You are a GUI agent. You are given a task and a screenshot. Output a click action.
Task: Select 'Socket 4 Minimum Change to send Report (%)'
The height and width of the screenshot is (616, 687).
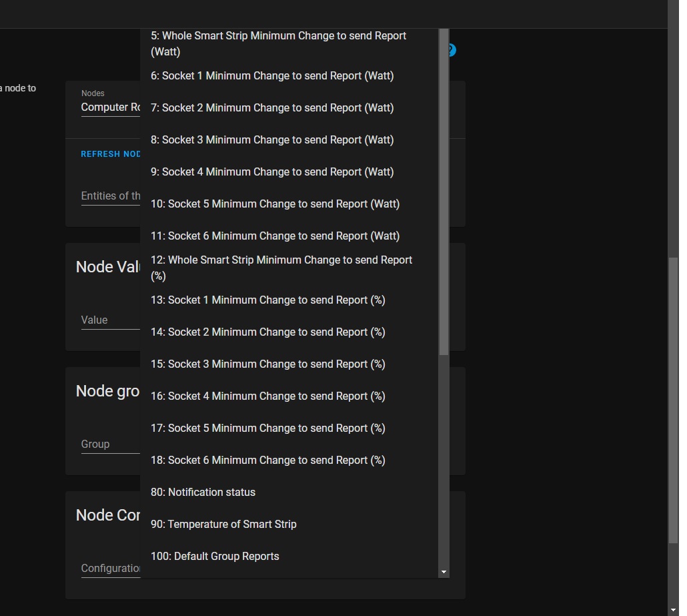click(267, 396)
